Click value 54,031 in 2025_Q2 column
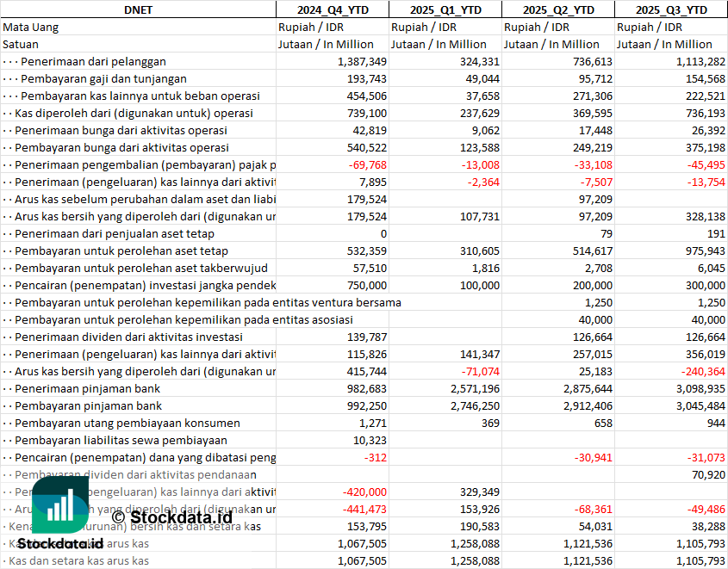This screenshot has width=728, height=569. pyautogui.click(x=595, y=525)
